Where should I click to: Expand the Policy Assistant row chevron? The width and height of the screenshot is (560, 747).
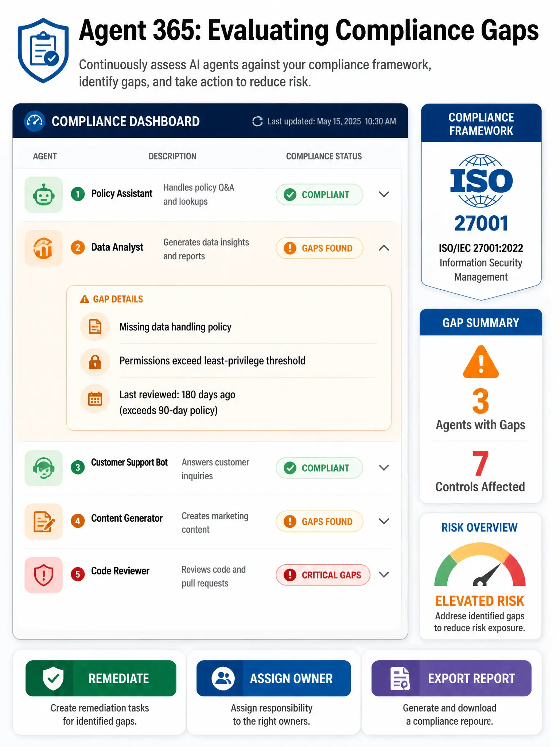click(x=384, y=194)
